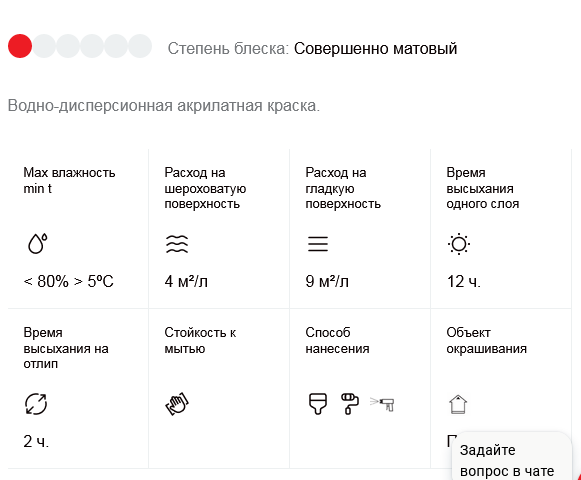
Task: Select the paint brush application icon
Action: click(318, 404)
